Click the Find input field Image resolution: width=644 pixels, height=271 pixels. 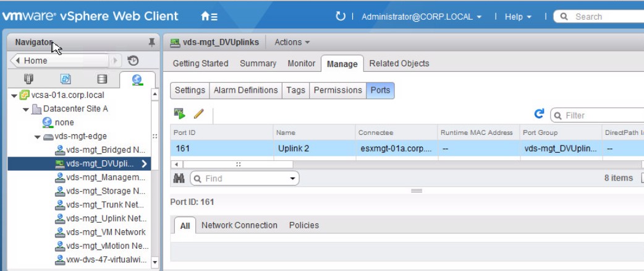click(x=245, y=178)
